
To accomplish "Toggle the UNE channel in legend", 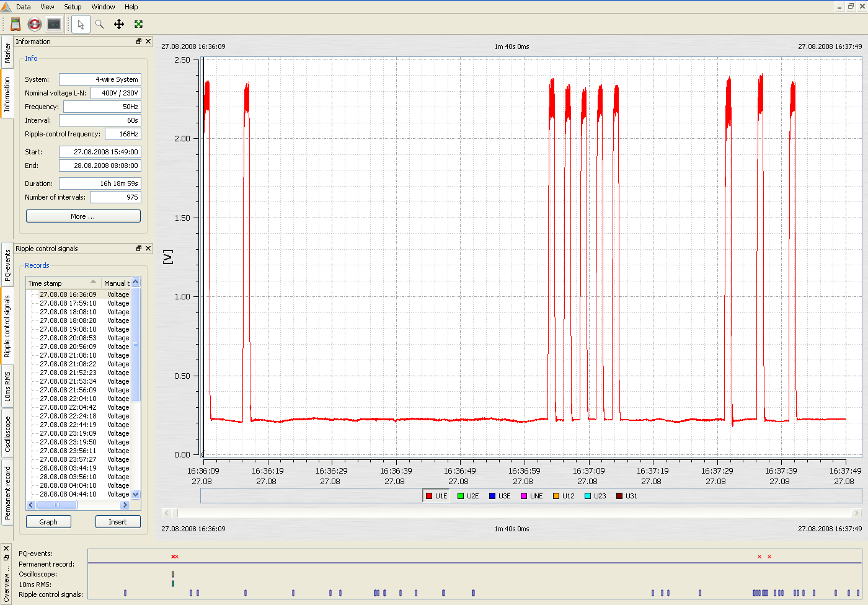I will point(532,496).
